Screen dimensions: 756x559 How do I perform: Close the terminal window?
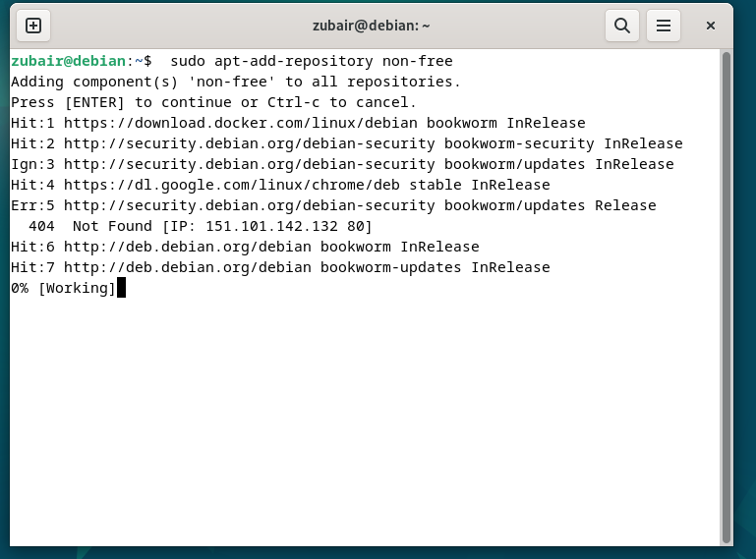tap(710, 26)
